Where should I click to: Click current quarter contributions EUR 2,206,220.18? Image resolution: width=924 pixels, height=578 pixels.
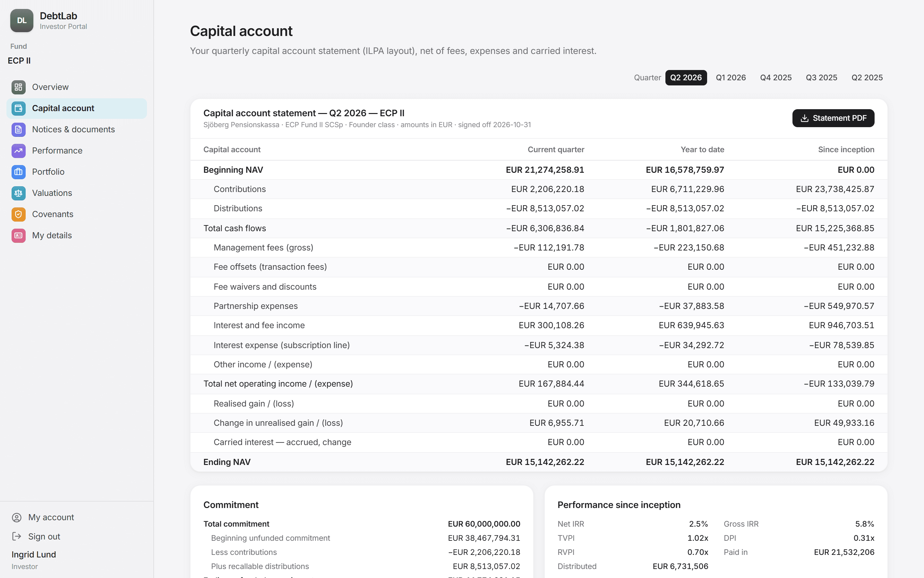click(548, 189)
